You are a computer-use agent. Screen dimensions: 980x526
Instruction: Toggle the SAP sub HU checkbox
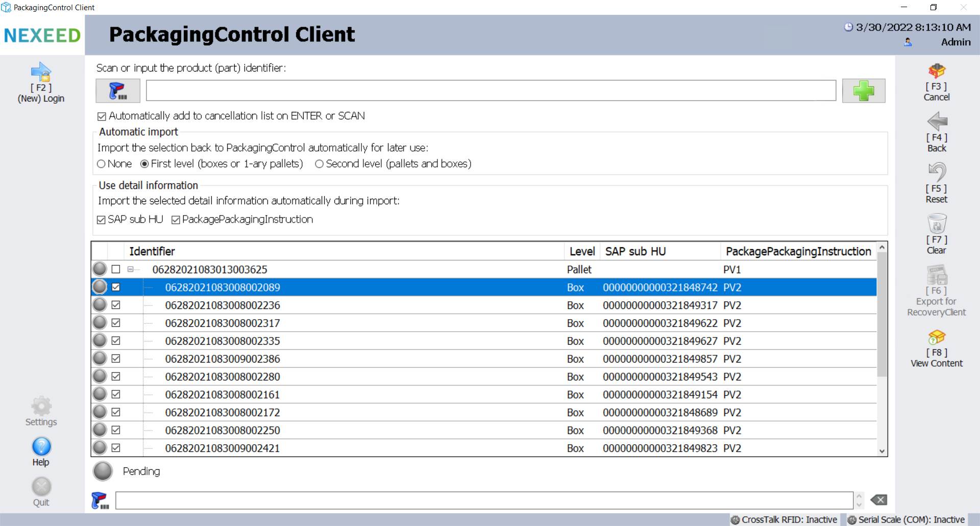pos(102,220)
